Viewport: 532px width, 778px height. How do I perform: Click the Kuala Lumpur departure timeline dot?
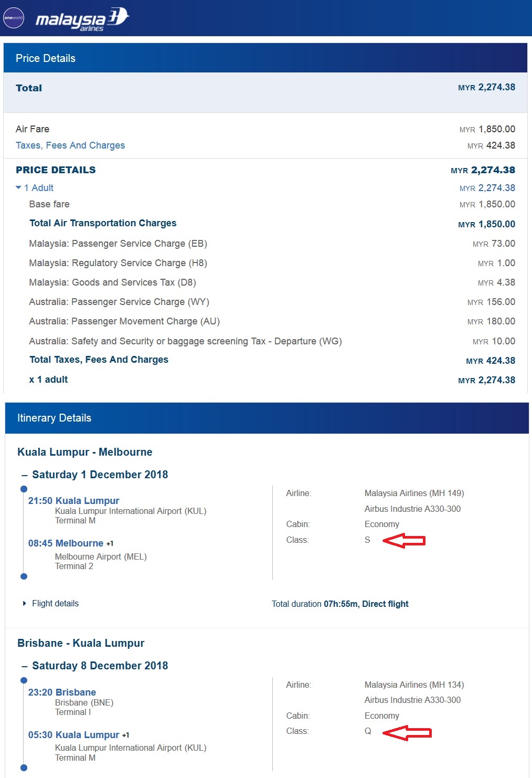24,489
